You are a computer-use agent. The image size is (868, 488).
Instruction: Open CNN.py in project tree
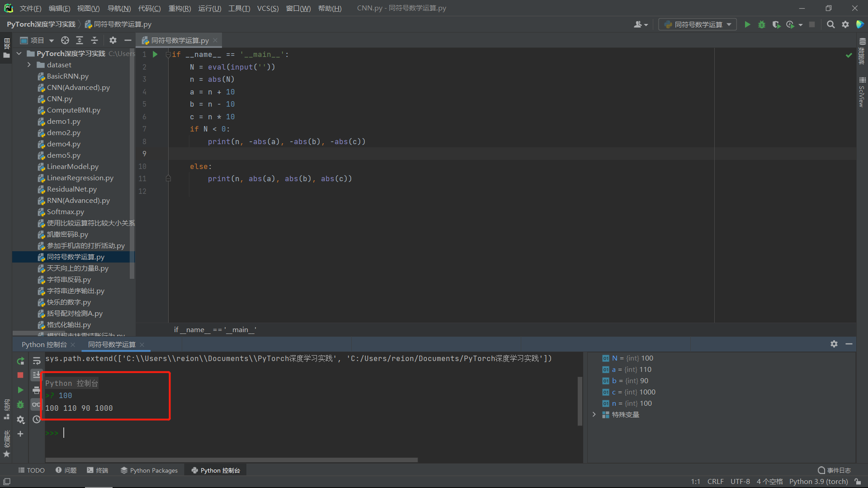click(x=59, y=99)
